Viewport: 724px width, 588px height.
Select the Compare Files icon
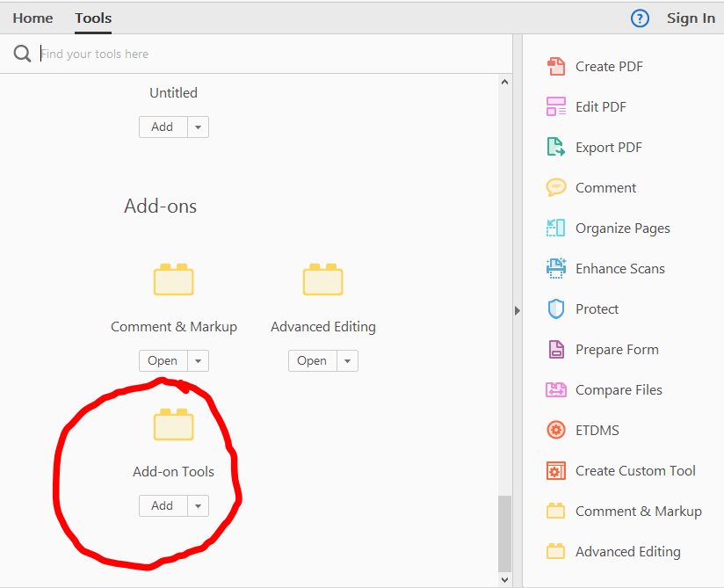556,389
